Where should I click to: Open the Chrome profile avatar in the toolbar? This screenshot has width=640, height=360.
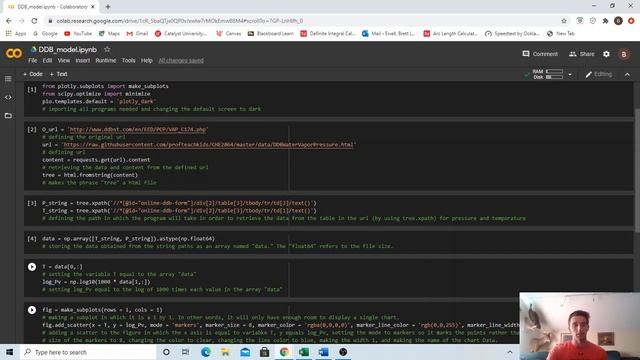coord(618,21)
